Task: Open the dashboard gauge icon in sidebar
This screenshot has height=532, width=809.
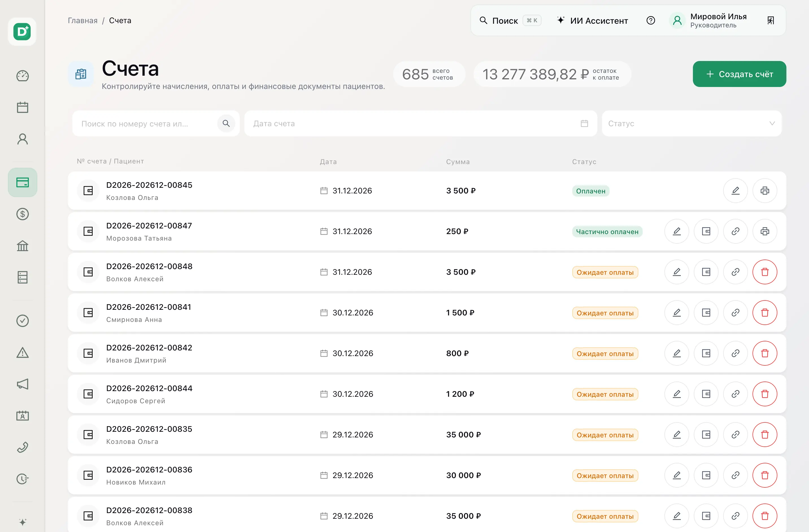Action: click(x=22, y=76)
